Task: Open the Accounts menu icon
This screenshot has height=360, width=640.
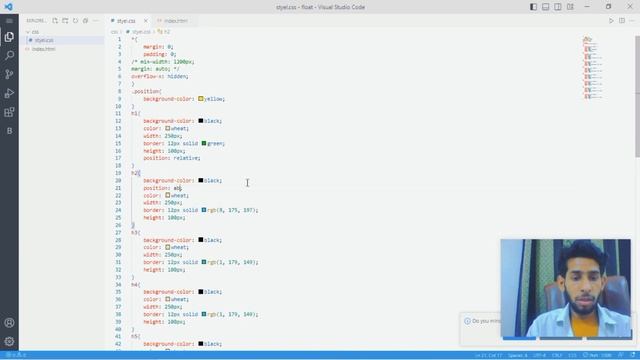Action: coord(9,323)
